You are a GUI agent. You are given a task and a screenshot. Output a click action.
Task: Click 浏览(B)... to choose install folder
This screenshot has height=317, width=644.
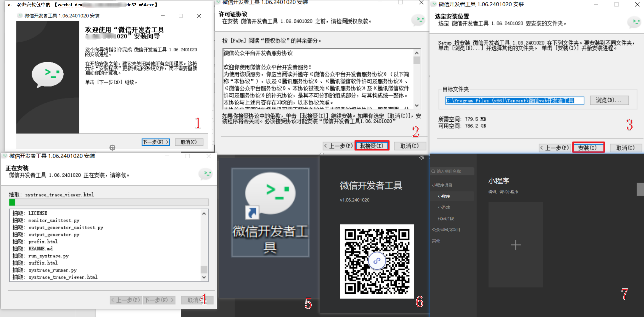coord(609,100)
